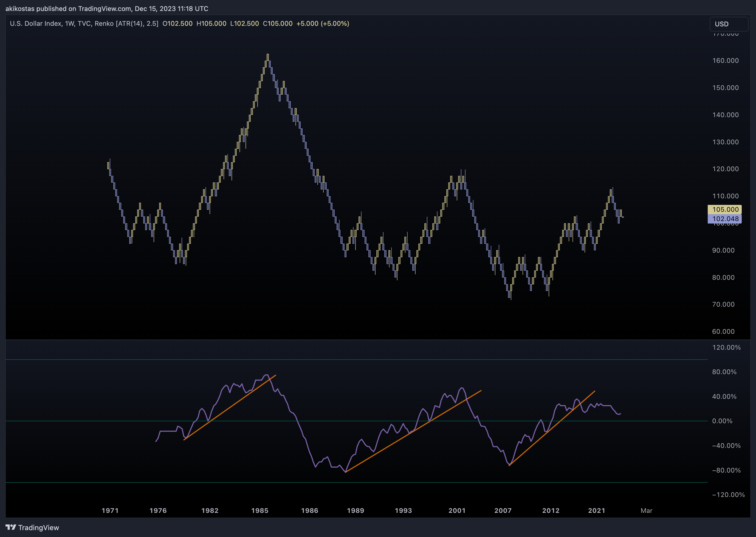Click the +5.000 (+5.00%) change value
This screenshot has height=537, width=756.
pos(323,24)
